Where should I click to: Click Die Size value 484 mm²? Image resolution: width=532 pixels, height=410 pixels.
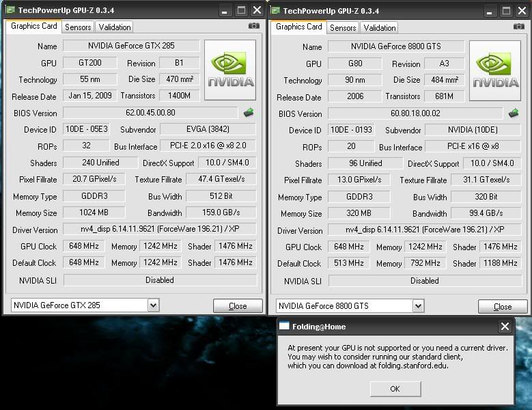tap(444, 80)
